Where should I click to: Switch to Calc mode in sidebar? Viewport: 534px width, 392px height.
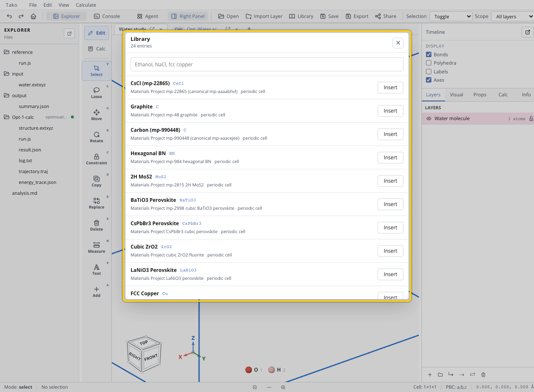click(96, 49)
